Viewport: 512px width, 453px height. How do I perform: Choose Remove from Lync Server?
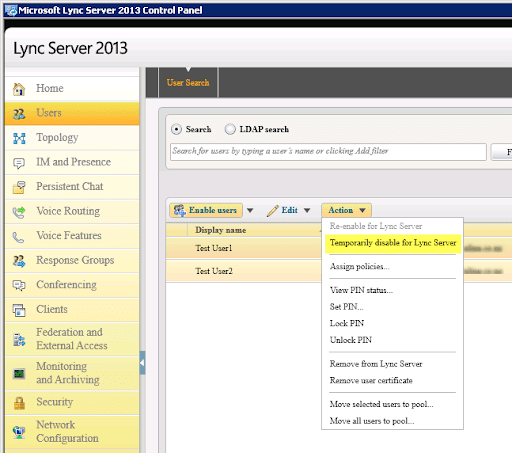[x=376, y=364]
